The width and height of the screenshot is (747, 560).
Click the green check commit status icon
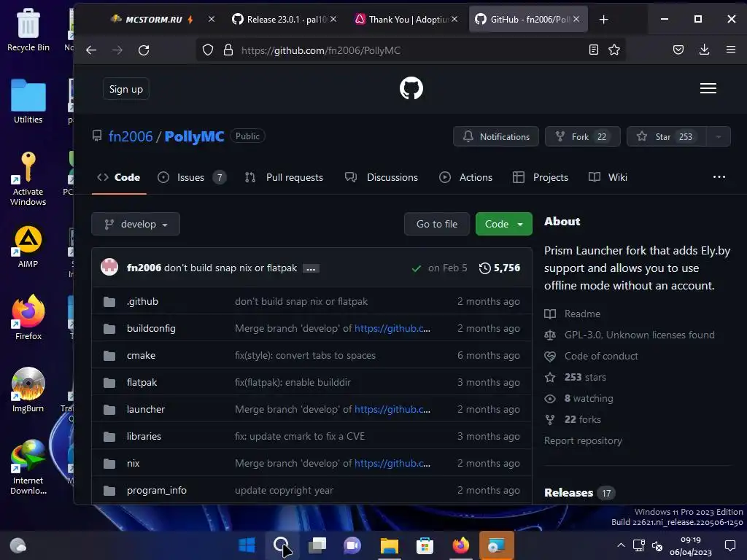417,268
